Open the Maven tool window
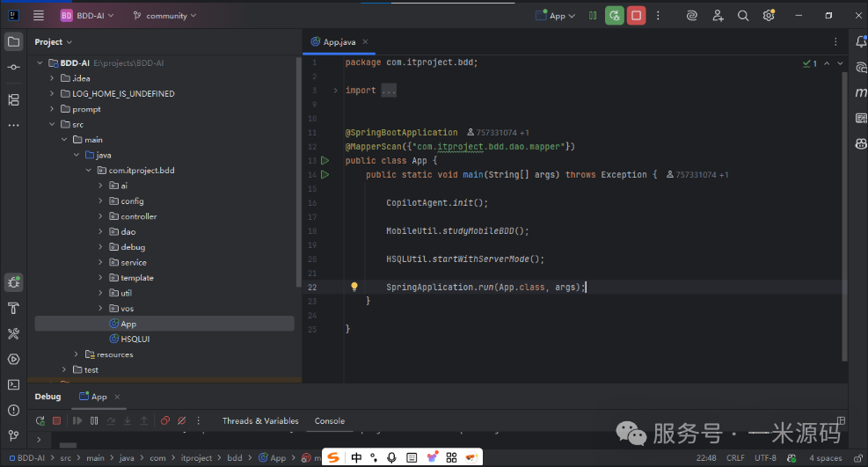This screenshot has height=467, width=868. [x=861, y=92]
